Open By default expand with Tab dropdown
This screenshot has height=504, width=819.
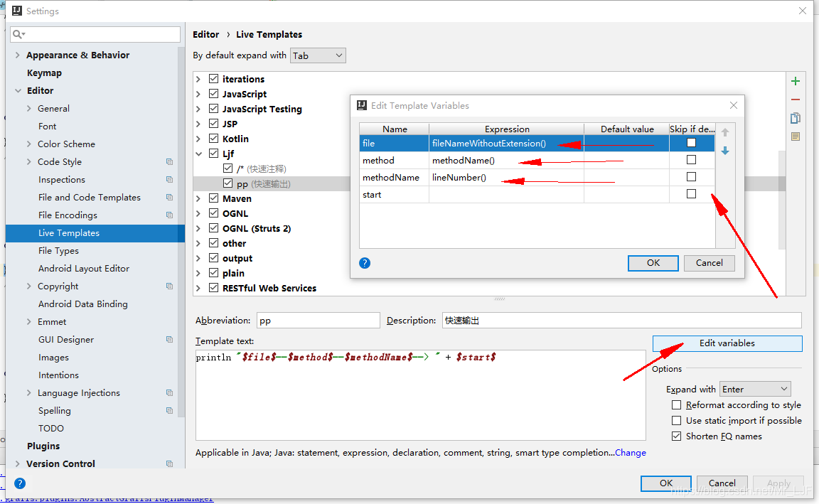tap(318, 55)
